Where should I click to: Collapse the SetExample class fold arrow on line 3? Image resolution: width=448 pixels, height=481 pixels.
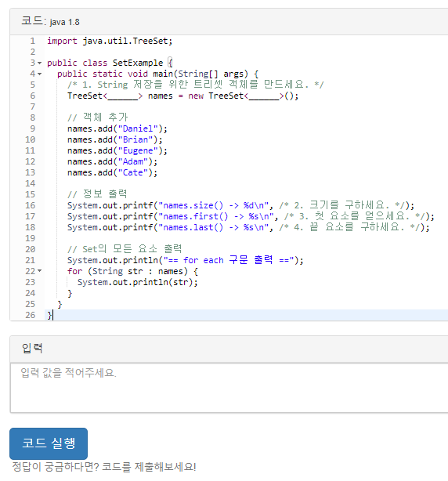click(x=40, y=63)
